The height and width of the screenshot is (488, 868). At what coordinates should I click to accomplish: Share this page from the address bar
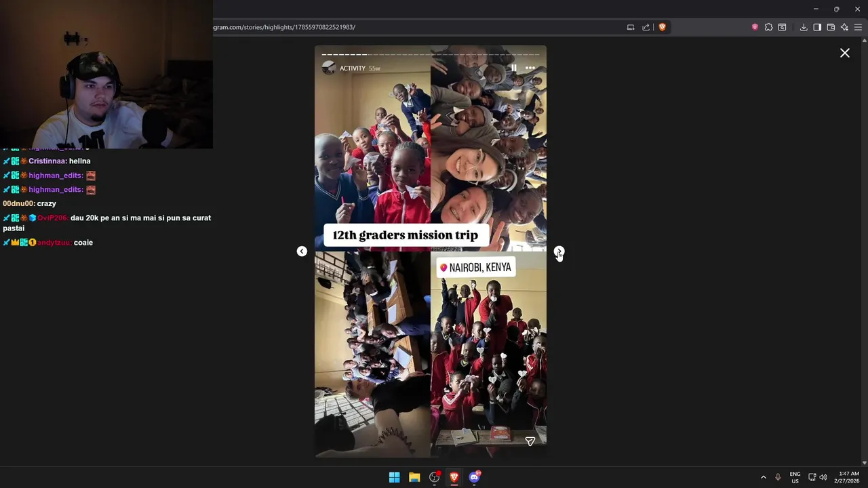pyautogui.click(x=646, y=27)
